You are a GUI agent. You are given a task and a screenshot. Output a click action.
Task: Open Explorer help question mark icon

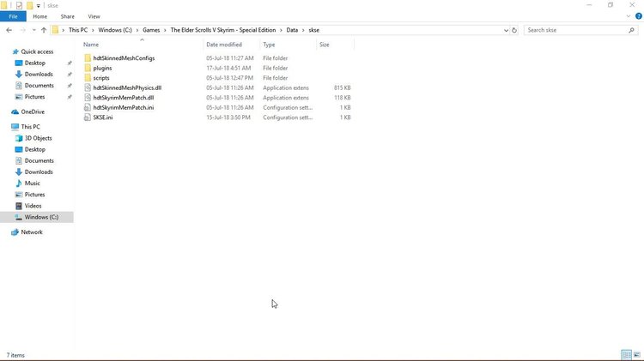(x=638, y=16)
